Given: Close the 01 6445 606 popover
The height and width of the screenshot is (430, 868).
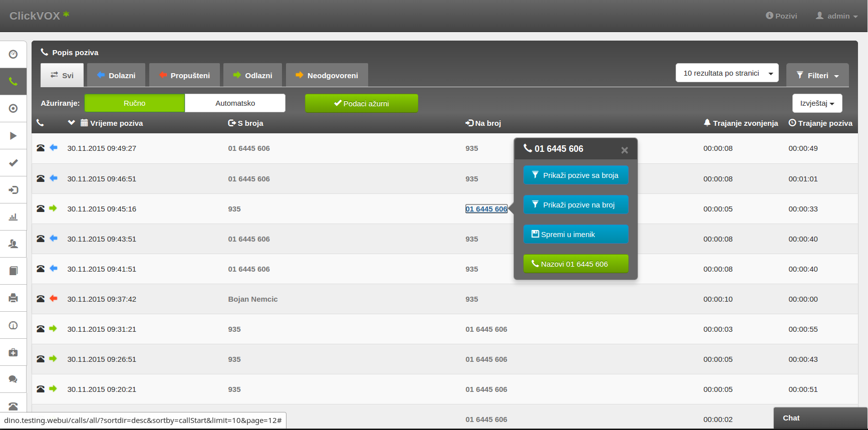Looking at the screenshot, I should [x=624, y=150].
